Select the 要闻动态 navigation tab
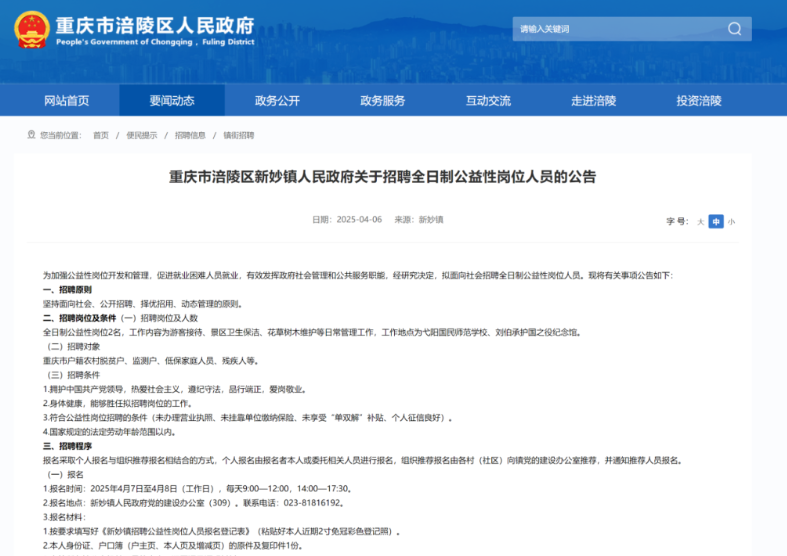The width and height of the screenshot is (787, 556). pos(172,101)
